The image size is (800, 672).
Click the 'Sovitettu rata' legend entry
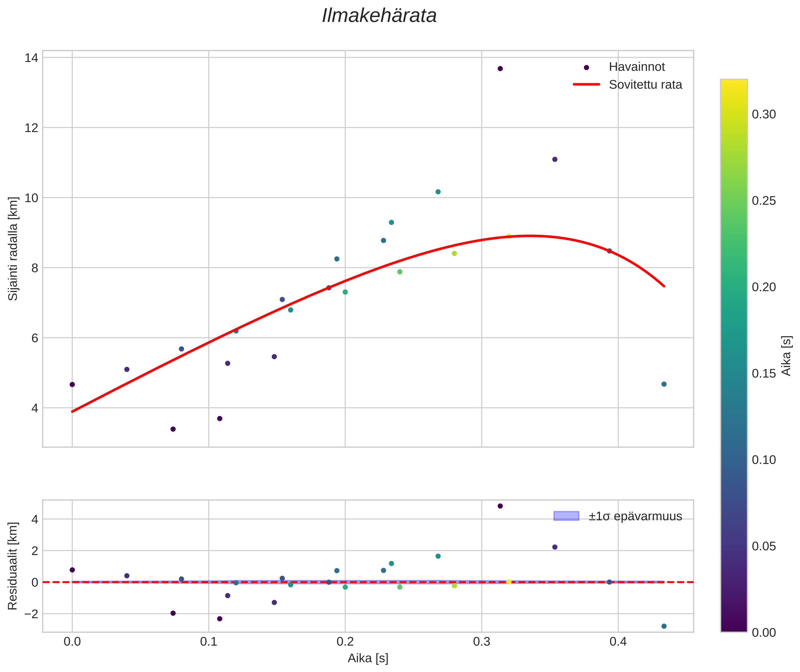pyautogui.click(x=645, y=85)
